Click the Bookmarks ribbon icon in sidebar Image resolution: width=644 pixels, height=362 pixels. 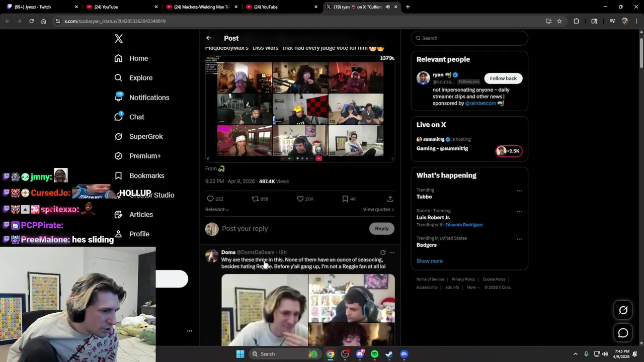(118, 175)
